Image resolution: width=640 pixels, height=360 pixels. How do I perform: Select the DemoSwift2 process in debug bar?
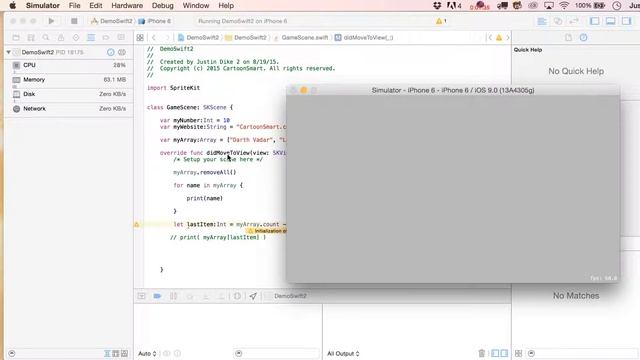pyautogui.click(x=287, y=296)
